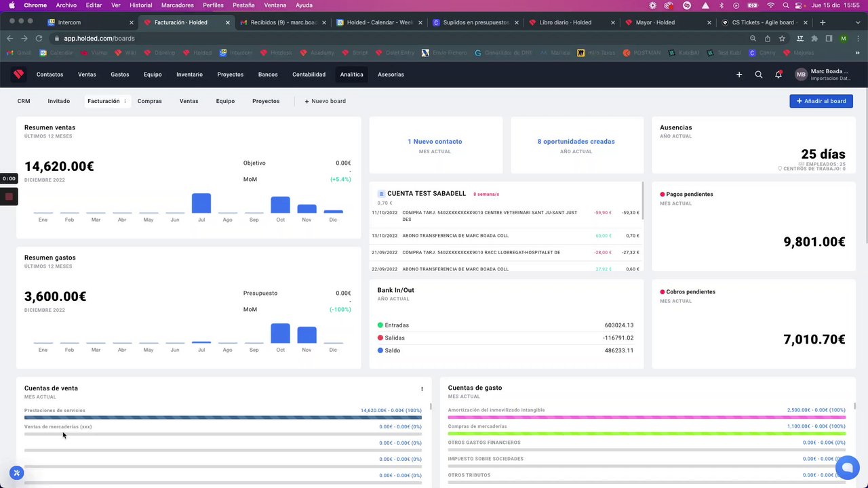Open Facturación board options three-dot menu

(125, 101)
